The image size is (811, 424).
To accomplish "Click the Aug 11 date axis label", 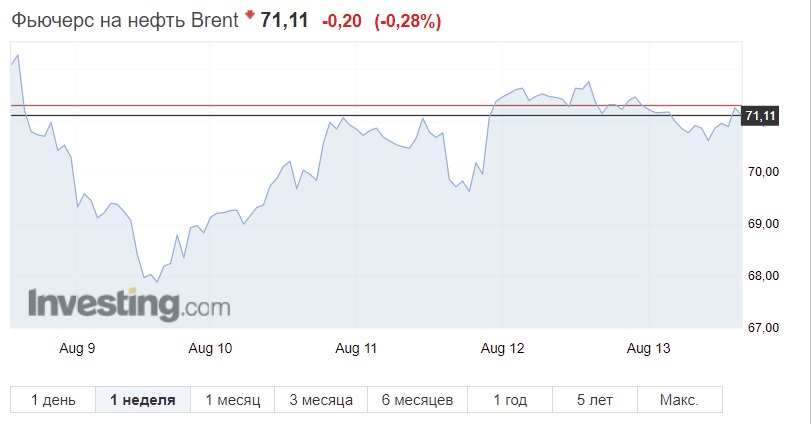I will [356, 348].
